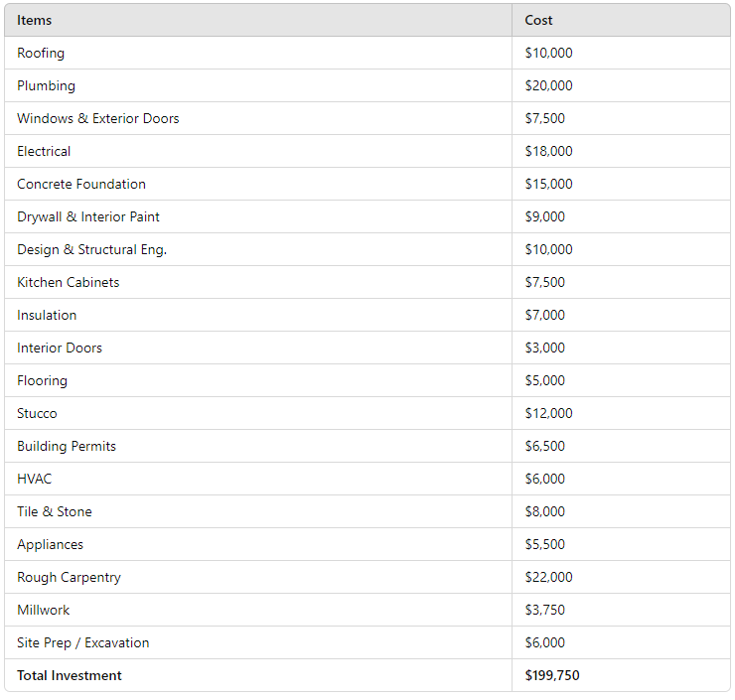Viewport: 735px width, 700px height.
Task: Select the Insulation cost of $7,000
Action: pos(544,315)
